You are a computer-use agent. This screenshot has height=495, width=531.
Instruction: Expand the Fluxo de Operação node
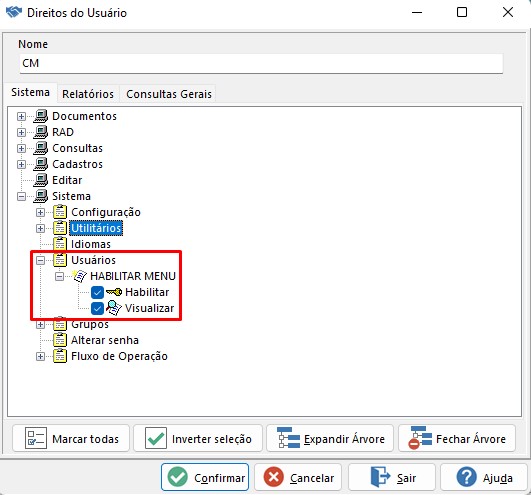click(x=40, y=357)
